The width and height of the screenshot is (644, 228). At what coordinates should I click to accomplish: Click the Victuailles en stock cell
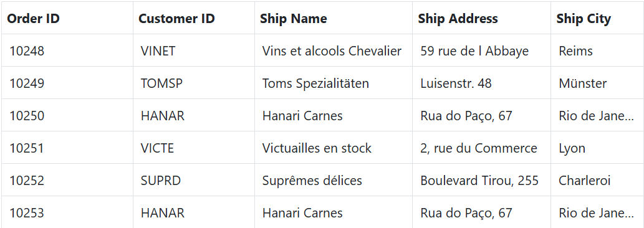point(333,148)
